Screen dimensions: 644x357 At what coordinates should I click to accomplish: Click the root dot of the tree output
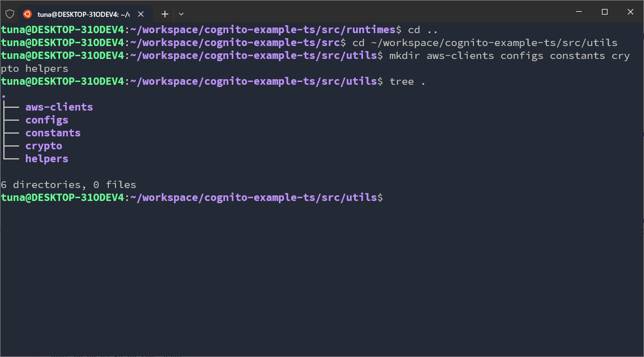4,95
